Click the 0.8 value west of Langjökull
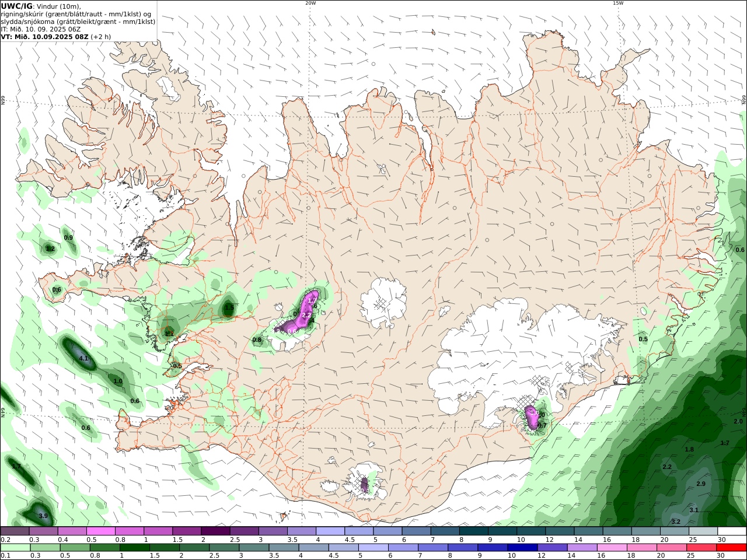Screen dimensions: 747x560 [257, 340]
